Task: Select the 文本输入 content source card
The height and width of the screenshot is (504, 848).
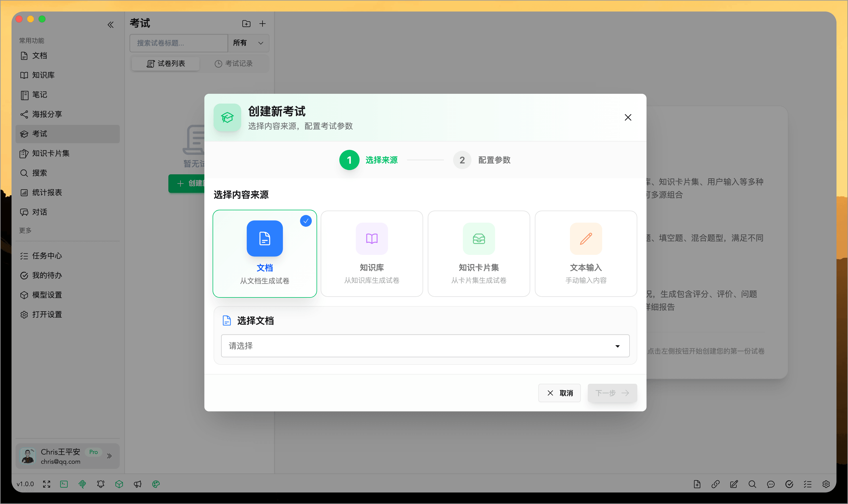Action: click(x=585, y=254)
